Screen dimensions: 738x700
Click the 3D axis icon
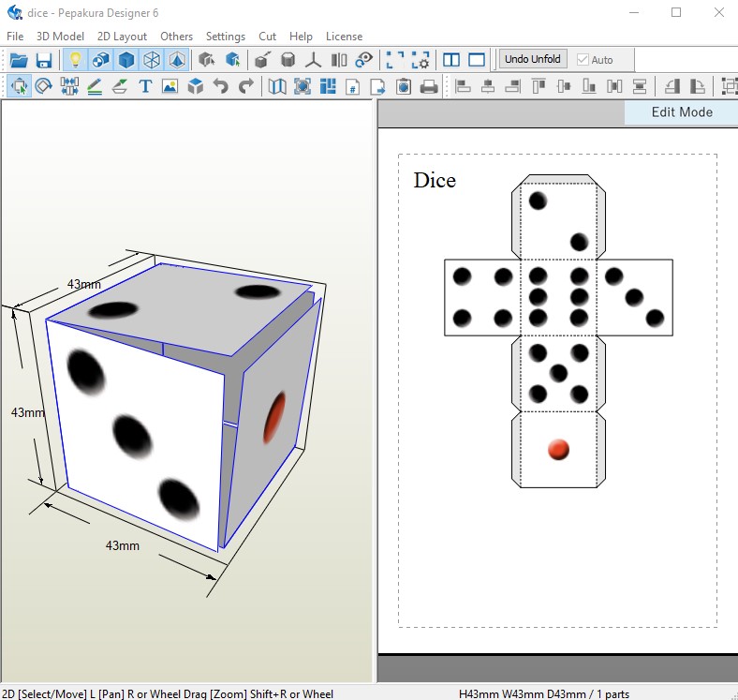[314, 60]
